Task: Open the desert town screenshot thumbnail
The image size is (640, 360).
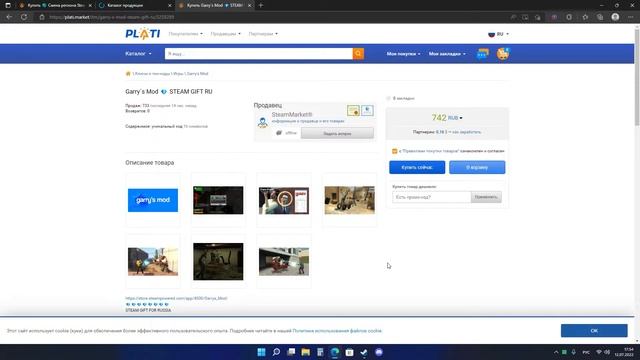Action: [349, 200]
